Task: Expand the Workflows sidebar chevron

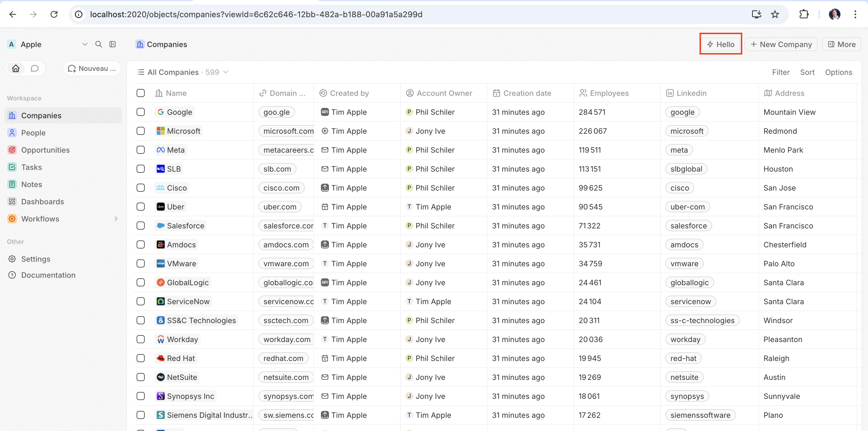Action: pyautogui.click(x=116, y=219)
